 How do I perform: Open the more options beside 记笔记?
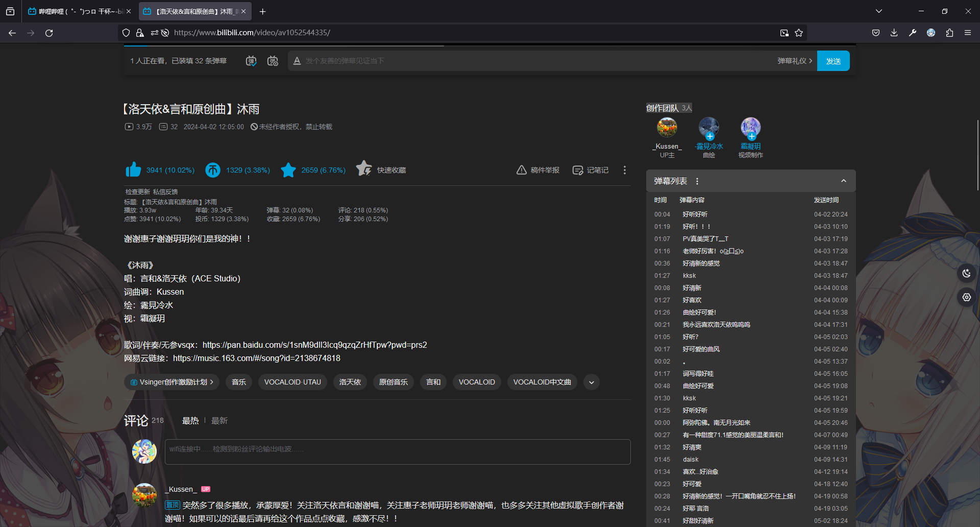[624, 170]
